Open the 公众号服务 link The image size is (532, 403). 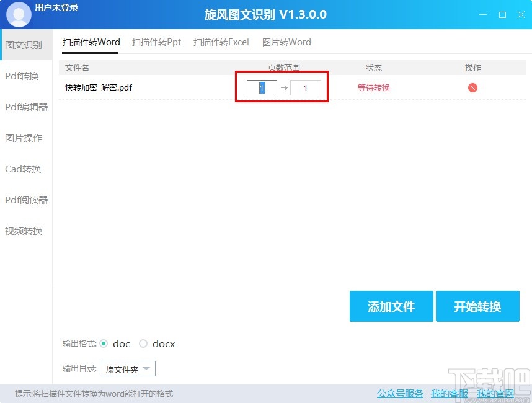399,393
